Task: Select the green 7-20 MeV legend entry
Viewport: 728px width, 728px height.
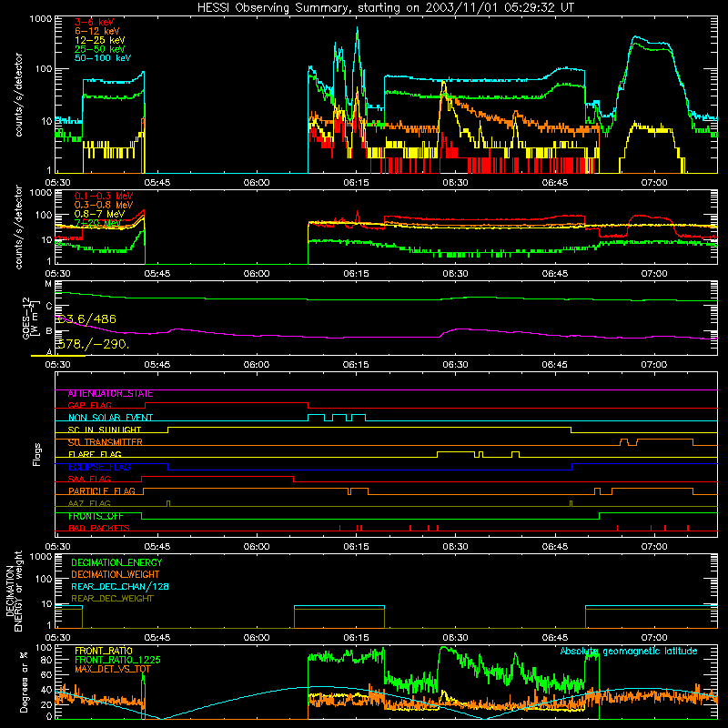Action: 97,223
